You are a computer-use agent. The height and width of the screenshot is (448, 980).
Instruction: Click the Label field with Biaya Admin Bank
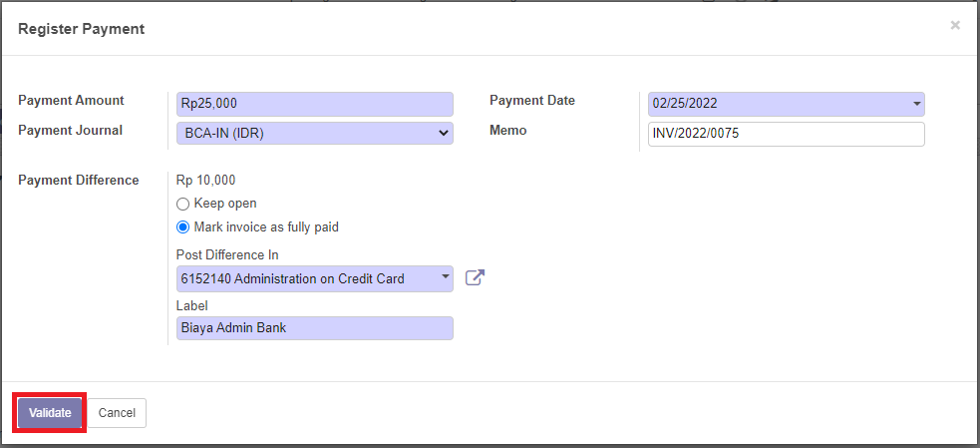coord(314,328)
